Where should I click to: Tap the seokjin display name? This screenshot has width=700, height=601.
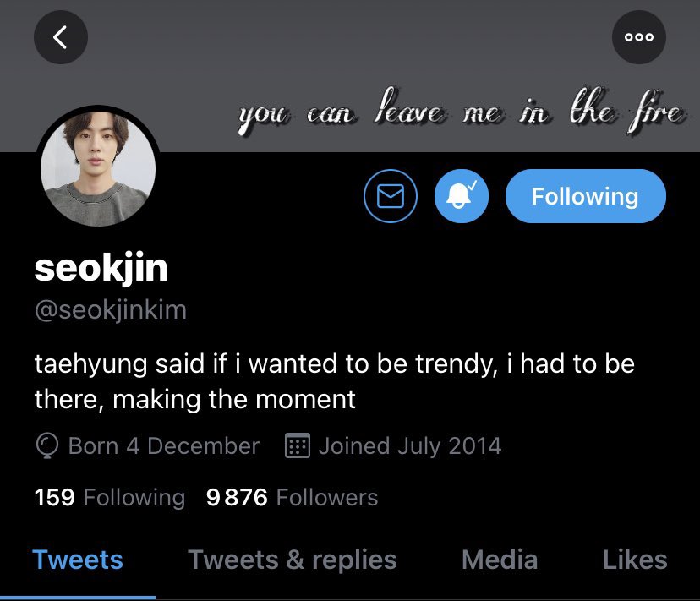pyautogui.click(x=101, y=268)
